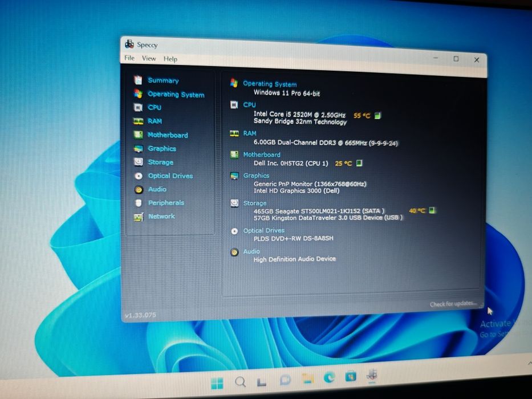Click the Graphics heading link in summary
Screen dimensions: 532x399
(256, 176)
